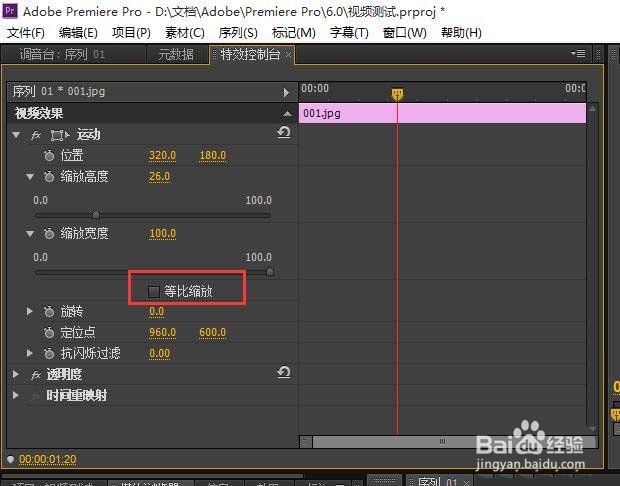Open the 标记(M) menu
The width and height of the screenshot is (620, 486).
pos(294,32)
